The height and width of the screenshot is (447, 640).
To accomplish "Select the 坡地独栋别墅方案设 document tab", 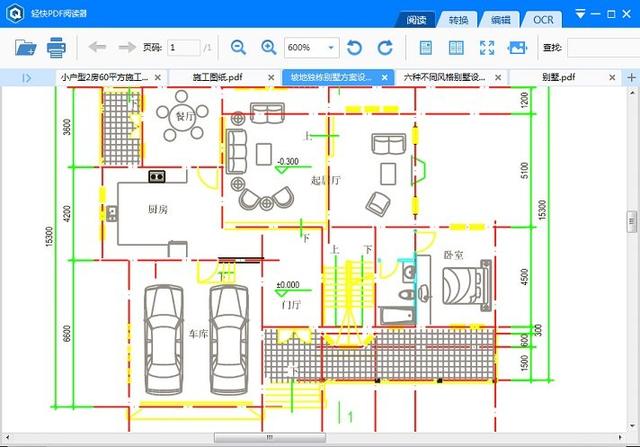I will tap(331, 77).
